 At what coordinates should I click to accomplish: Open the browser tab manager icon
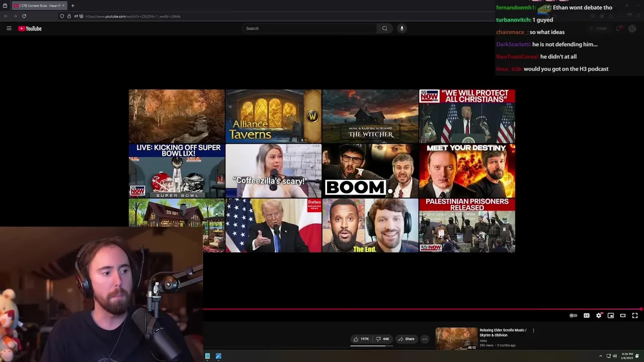tap(5, 6)
